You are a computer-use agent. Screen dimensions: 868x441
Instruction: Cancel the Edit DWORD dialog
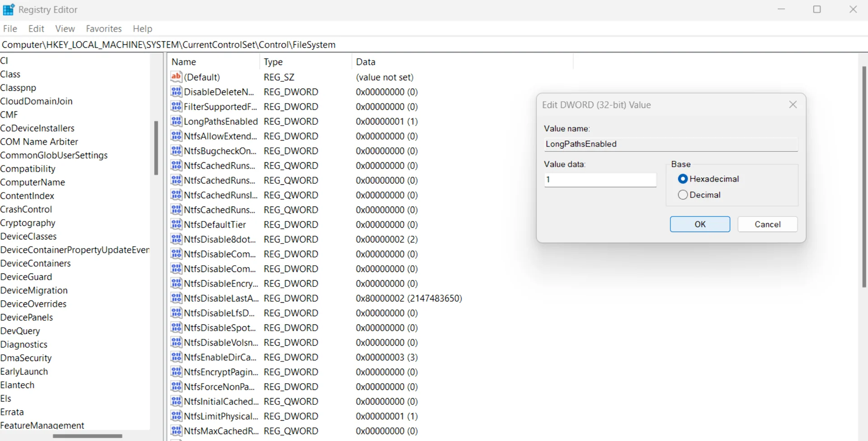point(767,224)
